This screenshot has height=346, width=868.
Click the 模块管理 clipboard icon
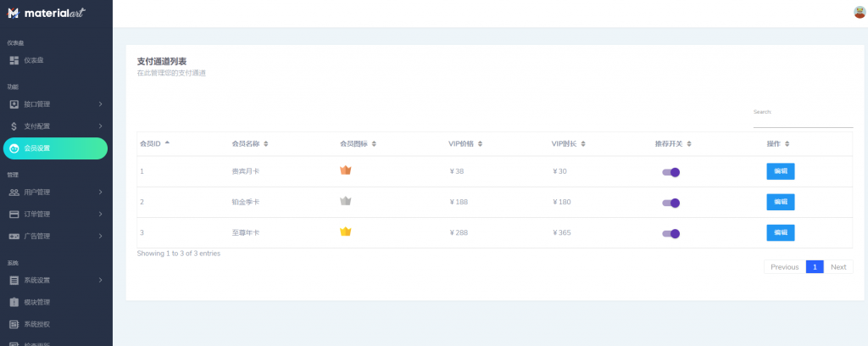tap(14, 302)
